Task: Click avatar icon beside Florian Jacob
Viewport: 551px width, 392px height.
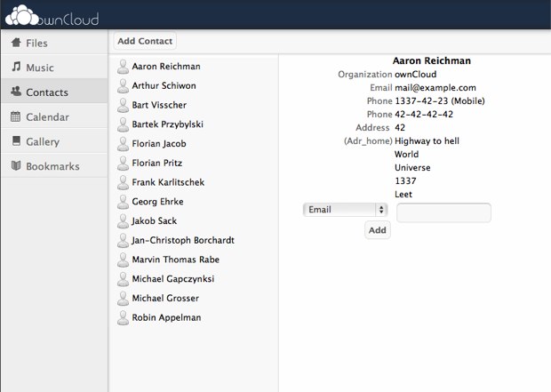Action: [123, 144]
